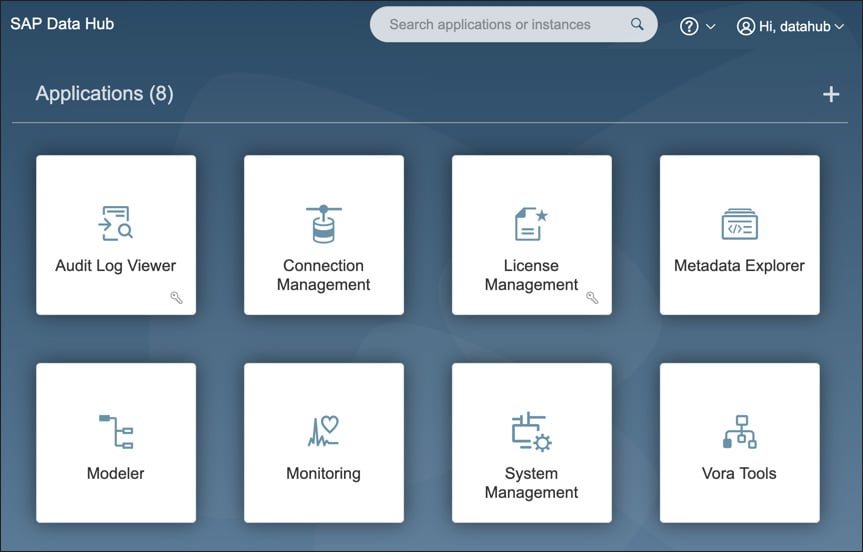Click the Monitoring heartbeat icon

(324, 431)
